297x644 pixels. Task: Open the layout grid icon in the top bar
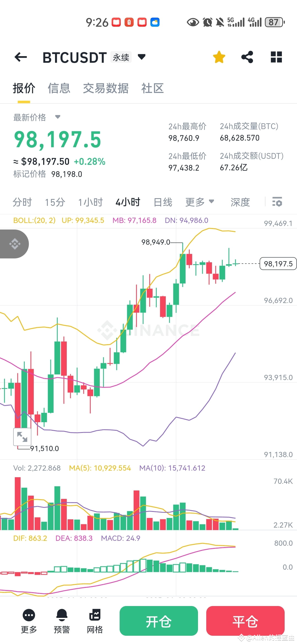coord(276,57)
